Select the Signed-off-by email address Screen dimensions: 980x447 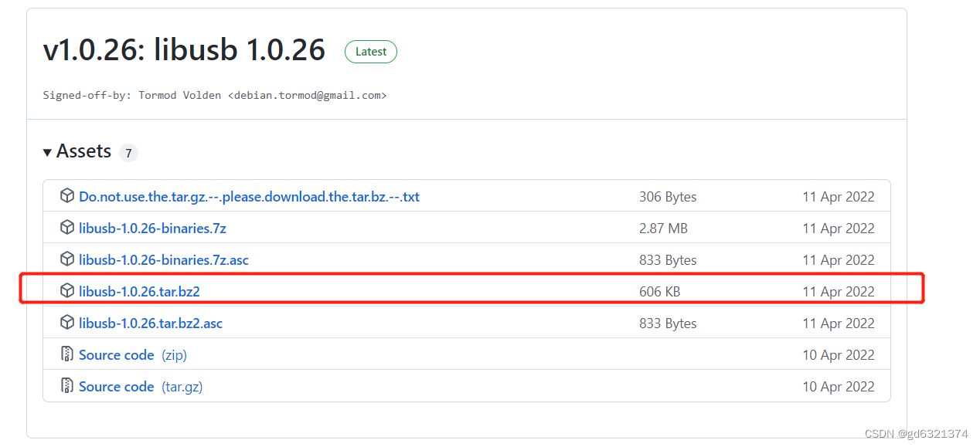(x=308, y=95)
